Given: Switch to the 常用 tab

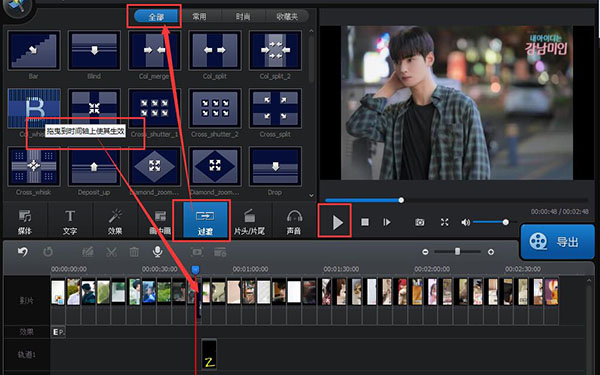Looking at the screenshot, I should coord(199,16).
